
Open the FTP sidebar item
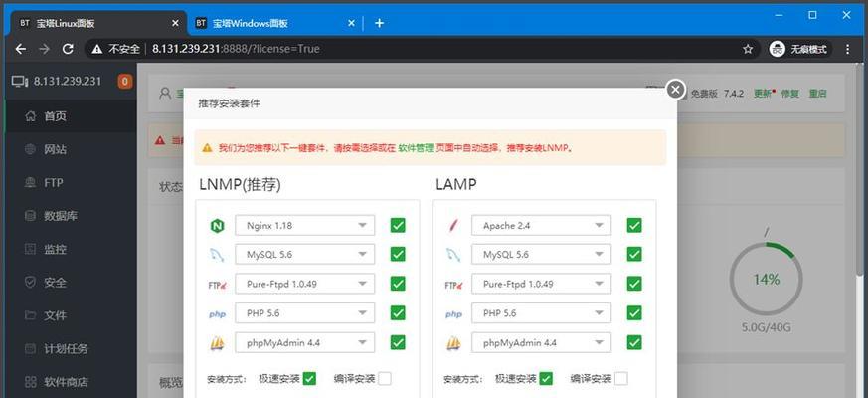tap(69, 183)
